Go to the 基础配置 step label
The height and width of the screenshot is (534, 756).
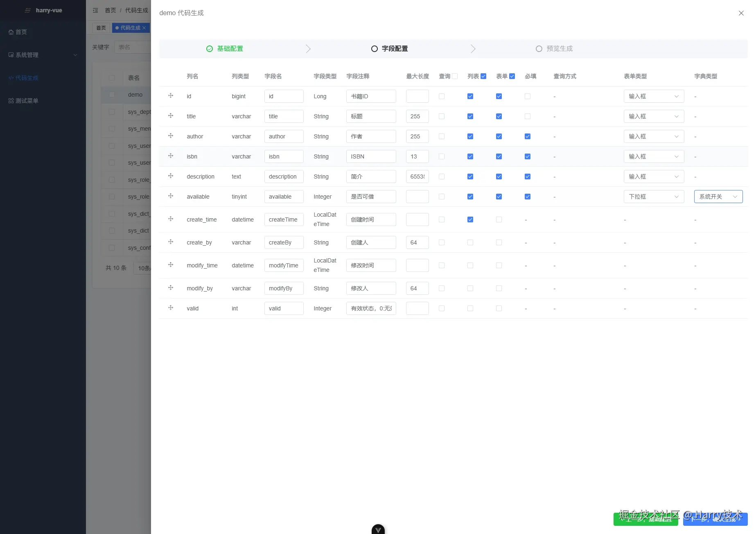pyautogui.click(x=230, y=49)
